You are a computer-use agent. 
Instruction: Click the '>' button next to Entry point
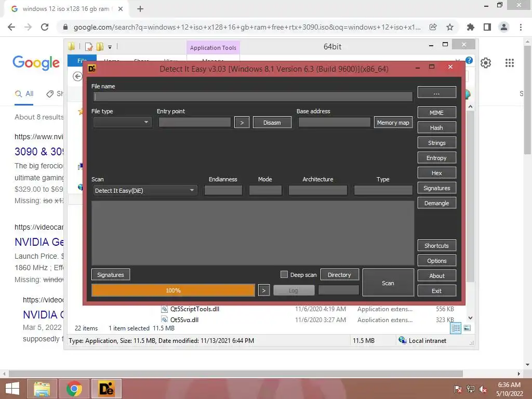coord(242,123)
